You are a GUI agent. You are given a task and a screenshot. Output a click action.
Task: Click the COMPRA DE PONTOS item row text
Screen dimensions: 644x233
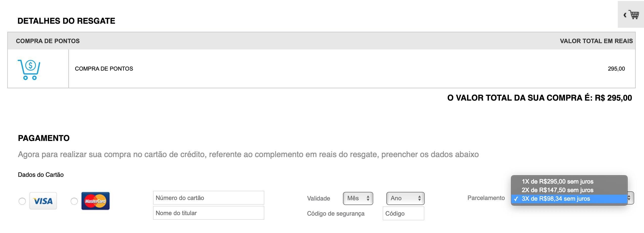point(104,69)
